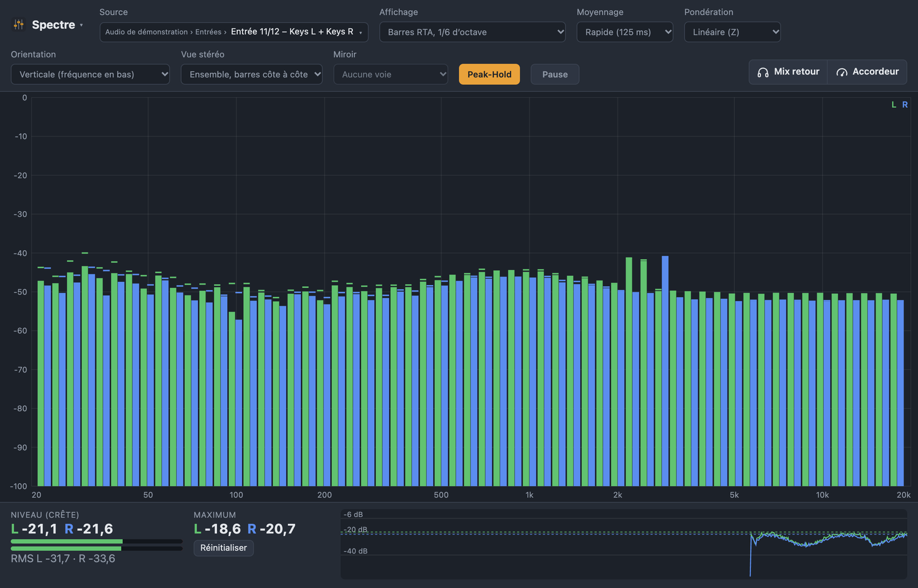Viewport: 918px width, 588px height.
Task: Open the Orientation dropdown Verticale
Action: (x=90, y=75)
